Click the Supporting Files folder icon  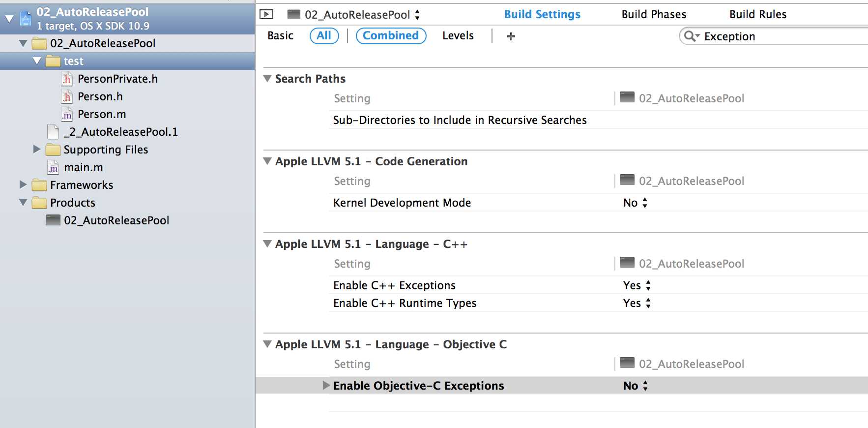(53, 150)
